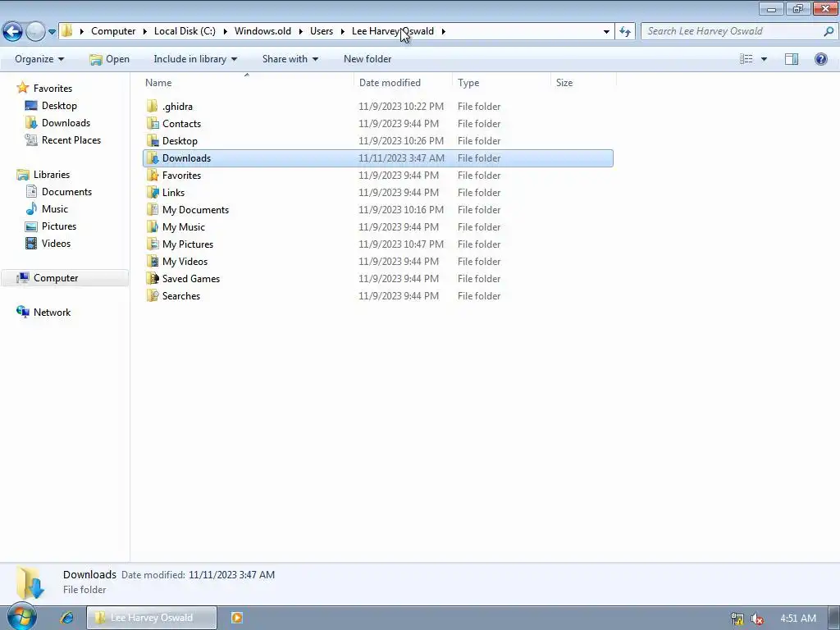
Task: Click the New folder button
Action: click(367, 59)
